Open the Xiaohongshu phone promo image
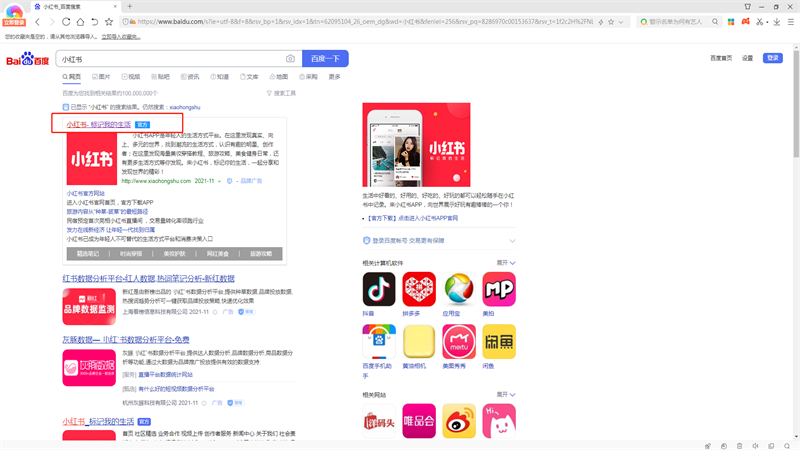 [x=416, y=145]
